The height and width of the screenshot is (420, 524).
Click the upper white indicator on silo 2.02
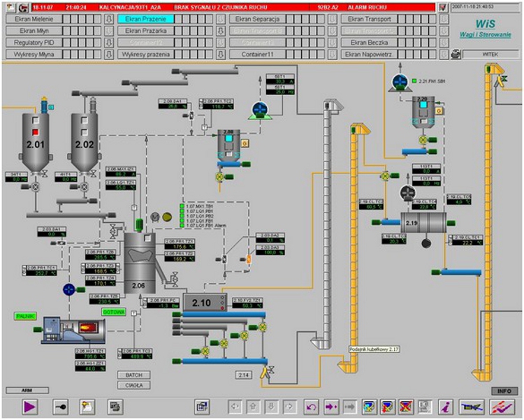pyautogui.click(x=85, y=120)
